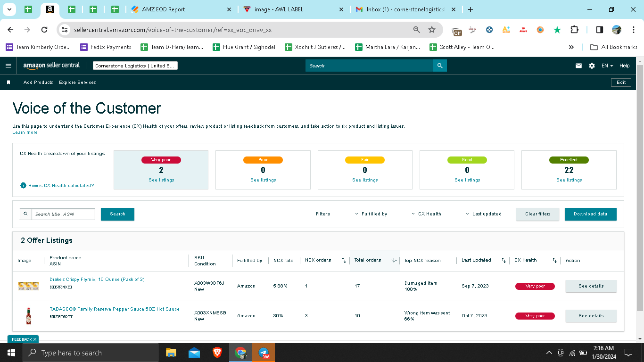Image resolution: width=644 pixels, height=362 pixels.
Task: Open the Chrome three-dot menu
Action: (x=633, y=30)
